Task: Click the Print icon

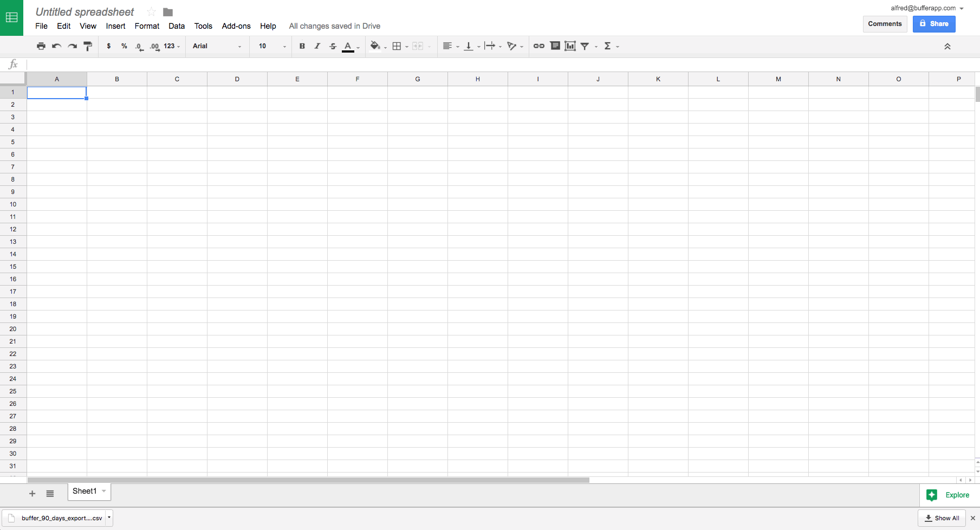Action: click(41, 46)
